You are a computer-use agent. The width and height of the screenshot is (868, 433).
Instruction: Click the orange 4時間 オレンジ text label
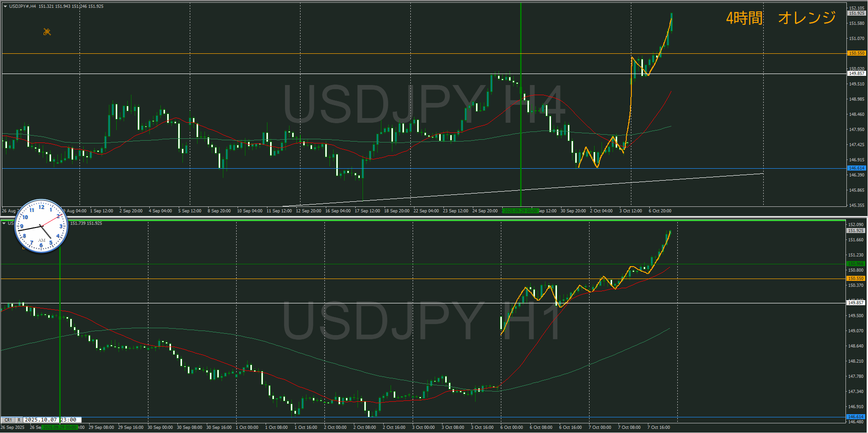coord(780,18)
